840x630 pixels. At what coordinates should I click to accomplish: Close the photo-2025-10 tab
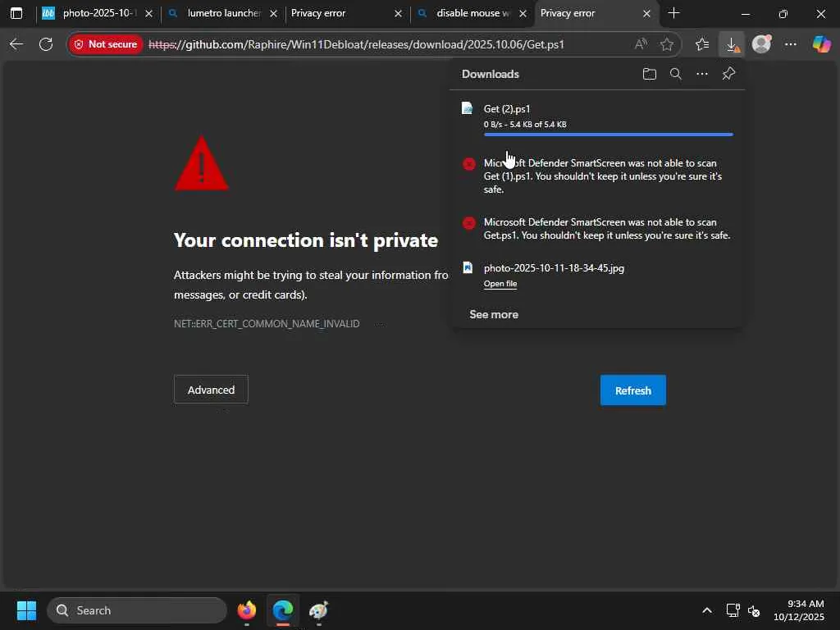coord(149,14)
